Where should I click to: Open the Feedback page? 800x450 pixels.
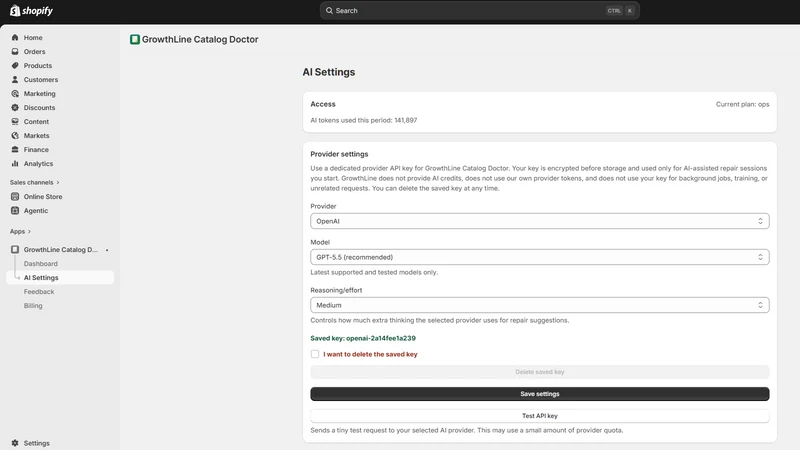(x=39, y=292)
